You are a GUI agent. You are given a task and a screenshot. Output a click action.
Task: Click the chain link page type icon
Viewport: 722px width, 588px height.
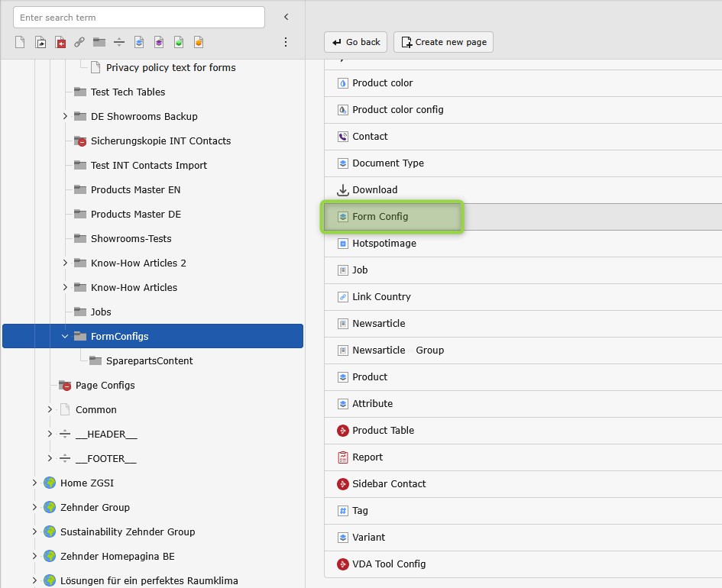tap(79, 42)
